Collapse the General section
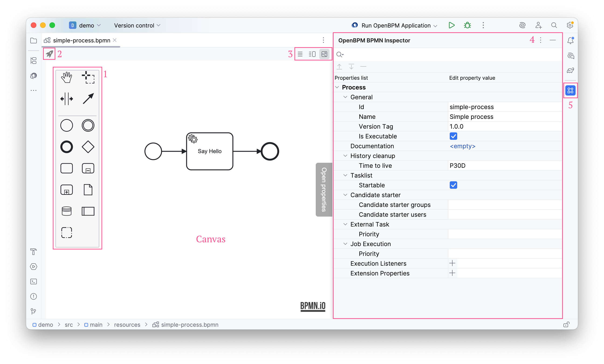 coord(345,97)
